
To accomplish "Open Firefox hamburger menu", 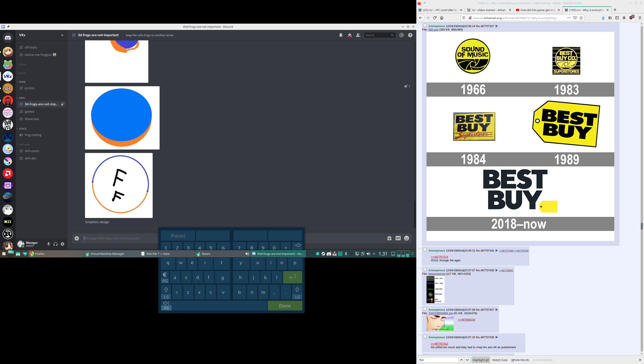I will [640, 18].
